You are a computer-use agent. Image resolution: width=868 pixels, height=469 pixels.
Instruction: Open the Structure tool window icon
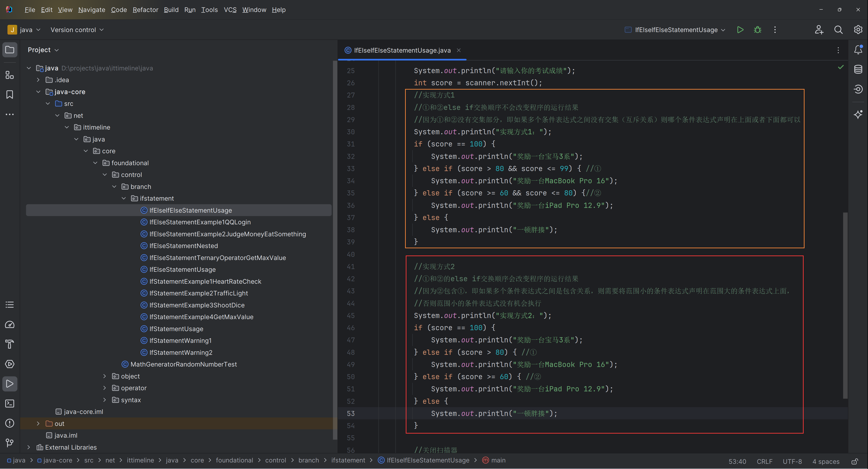(x=10, y=75)
